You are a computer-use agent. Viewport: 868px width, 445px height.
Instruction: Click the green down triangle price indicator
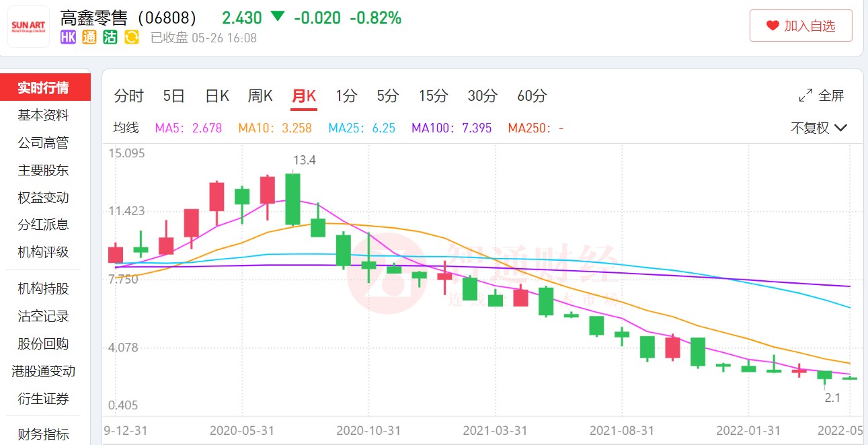coord(278,17)
